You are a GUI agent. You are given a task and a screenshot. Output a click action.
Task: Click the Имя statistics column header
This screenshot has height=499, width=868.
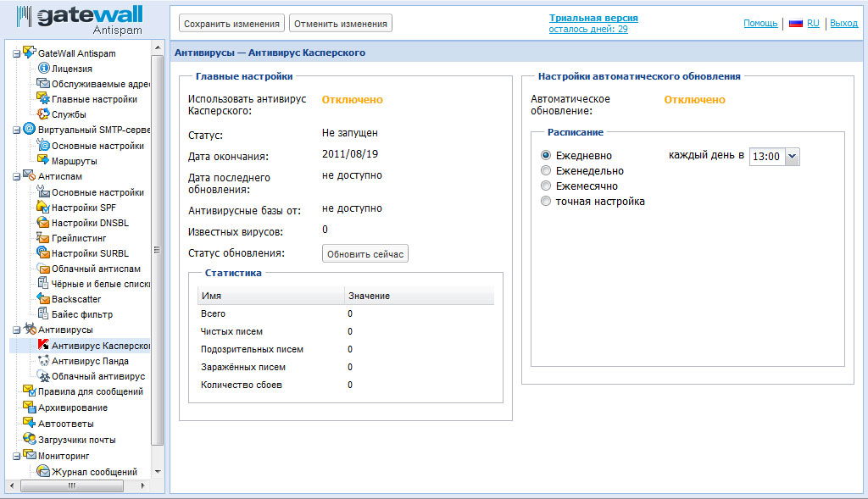pyautogui.click(x=270, y=296)
